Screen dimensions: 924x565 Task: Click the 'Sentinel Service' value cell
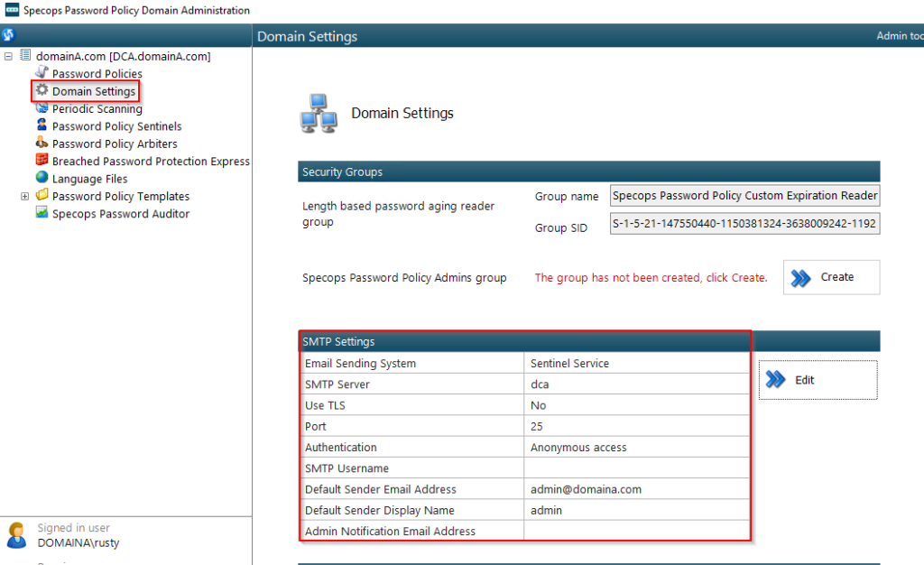(x=636, y=364)
